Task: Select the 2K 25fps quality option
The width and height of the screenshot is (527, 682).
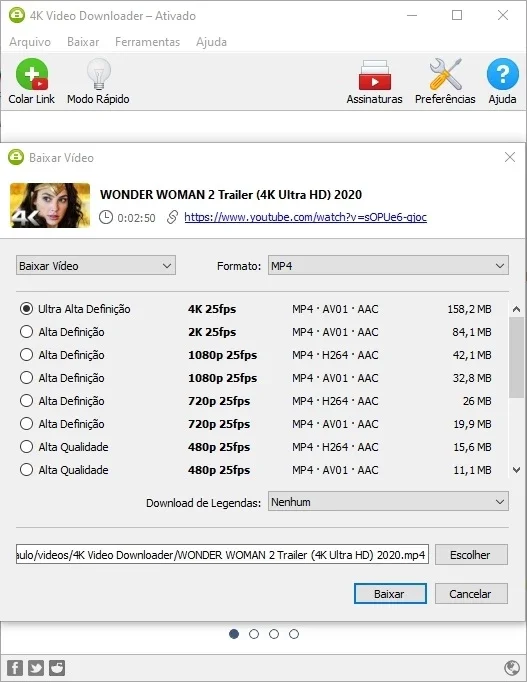Action: click(27, 332)
